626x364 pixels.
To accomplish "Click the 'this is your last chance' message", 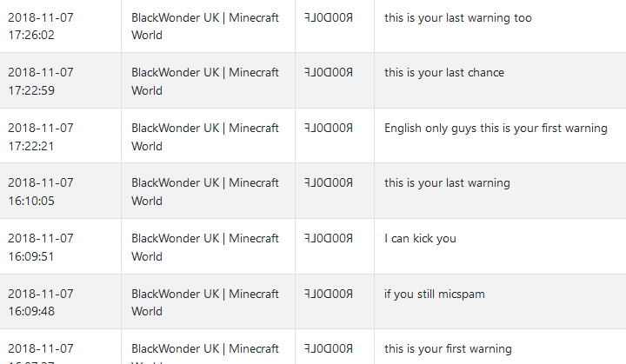I will tap(444, 73).
